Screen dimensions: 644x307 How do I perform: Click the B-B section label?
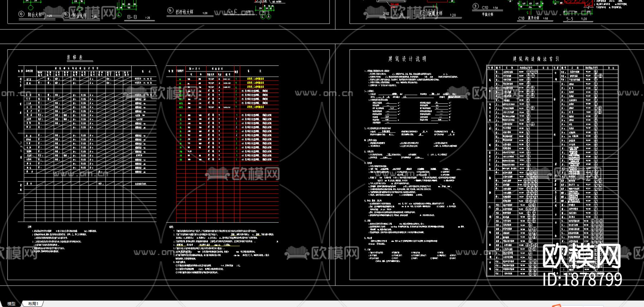(x=132, y=17)
